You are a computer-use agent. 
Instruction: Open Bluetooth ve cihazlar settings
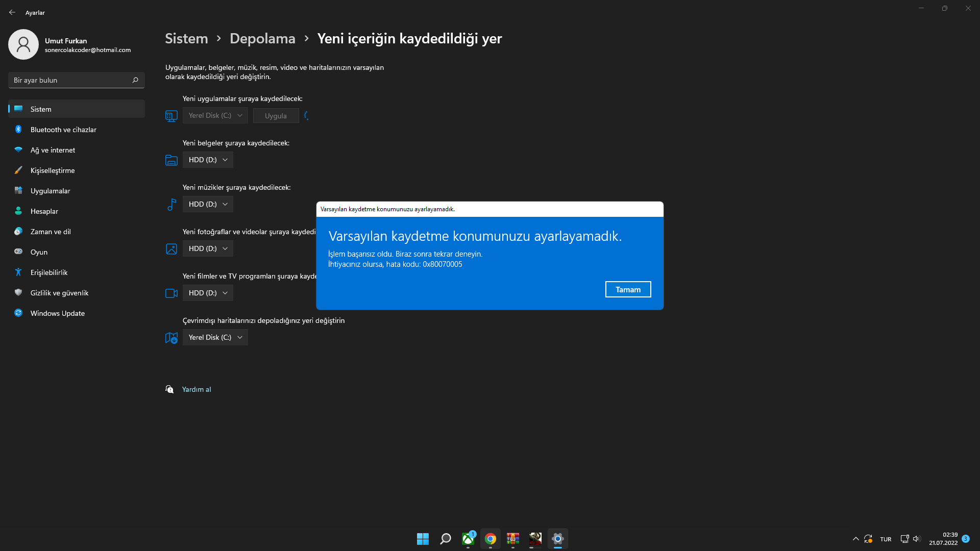(63, 130)
